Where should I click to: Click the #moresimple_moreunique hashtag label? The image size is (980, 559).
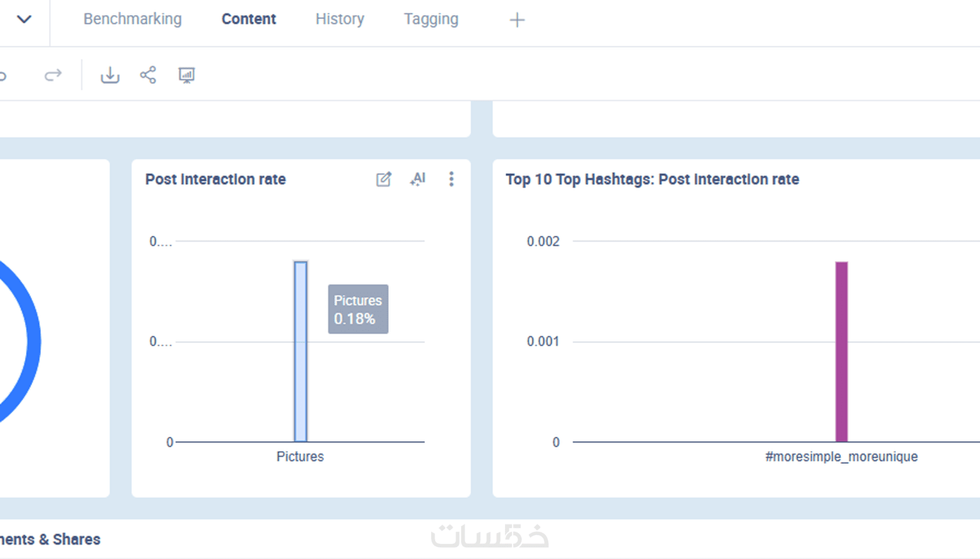click(841, 456)
